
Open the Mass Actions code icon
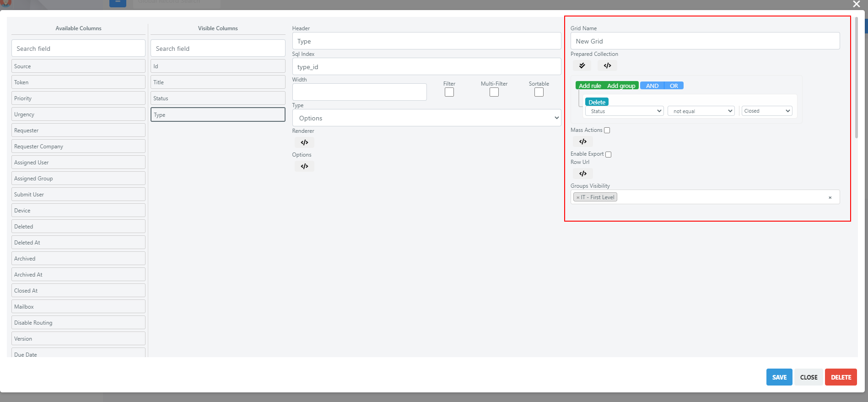pos(583,141)
